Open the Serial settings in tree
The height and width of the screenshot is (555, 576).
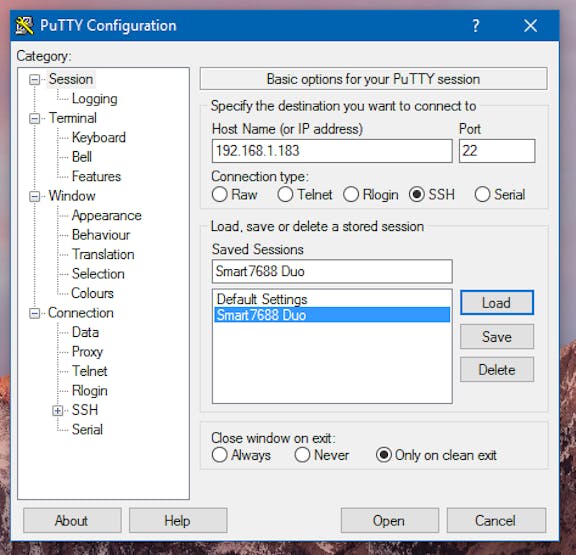click(x=87, y=429)
